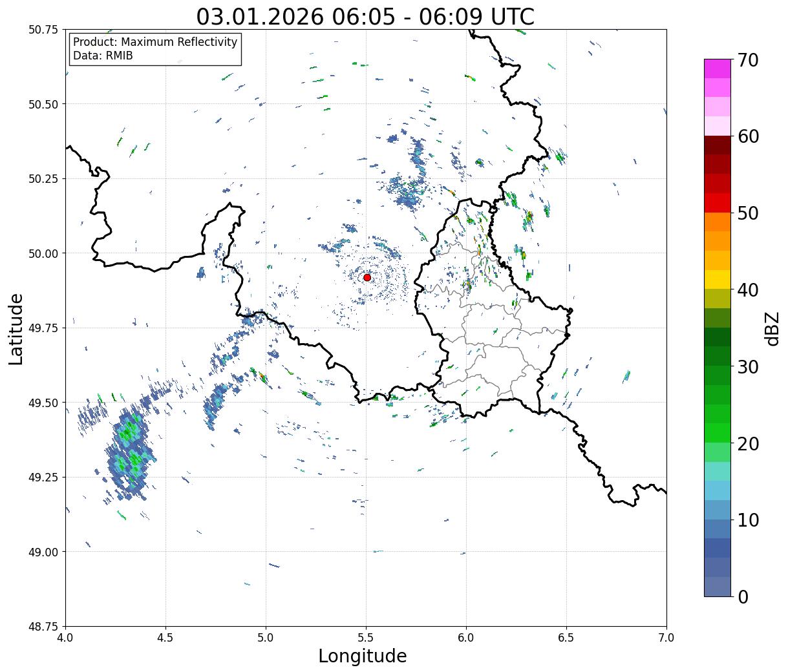Click the timestamp title above the map
The width and height of the screenshot is (788, 672).
click(365, 16)
